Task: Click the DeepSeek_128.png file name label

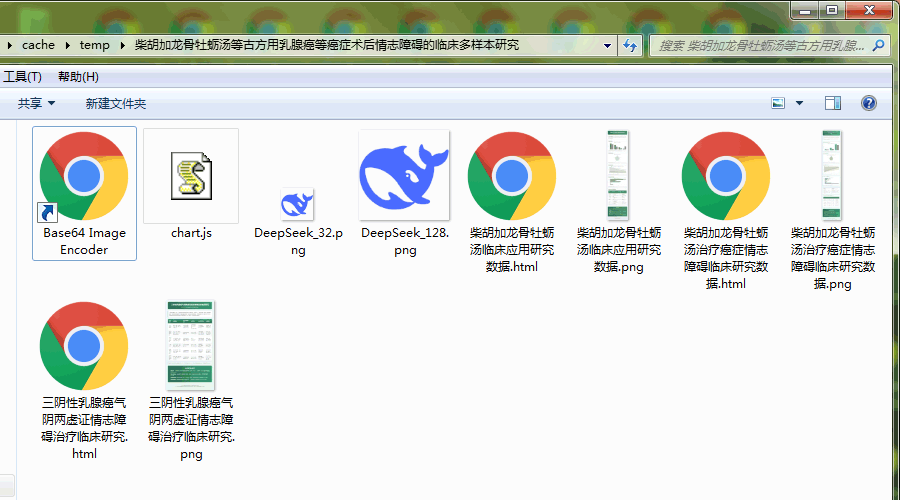Action: click(405, 241)
